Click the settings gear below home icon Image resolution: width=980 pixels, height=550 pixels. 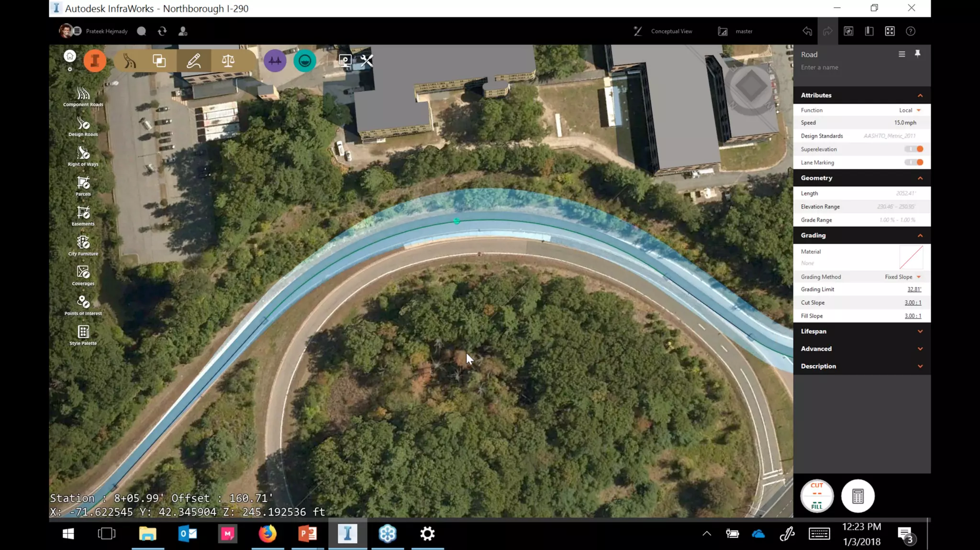(x=70, y=69)
